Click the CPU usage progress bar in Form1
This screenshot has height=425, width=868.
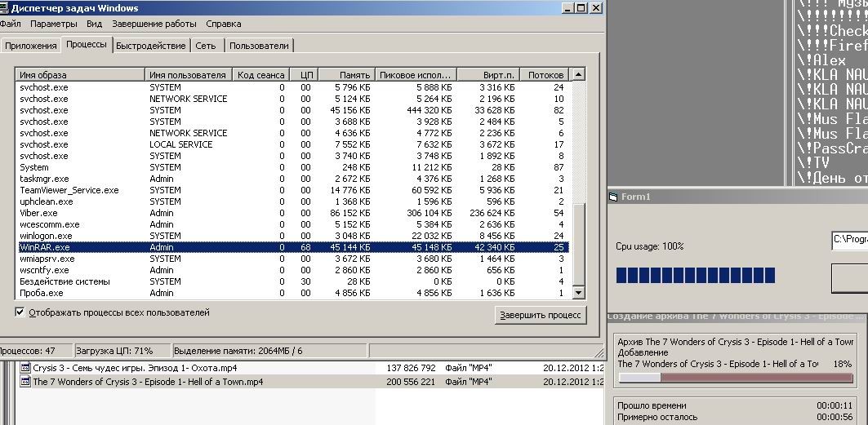click(695, 276)
